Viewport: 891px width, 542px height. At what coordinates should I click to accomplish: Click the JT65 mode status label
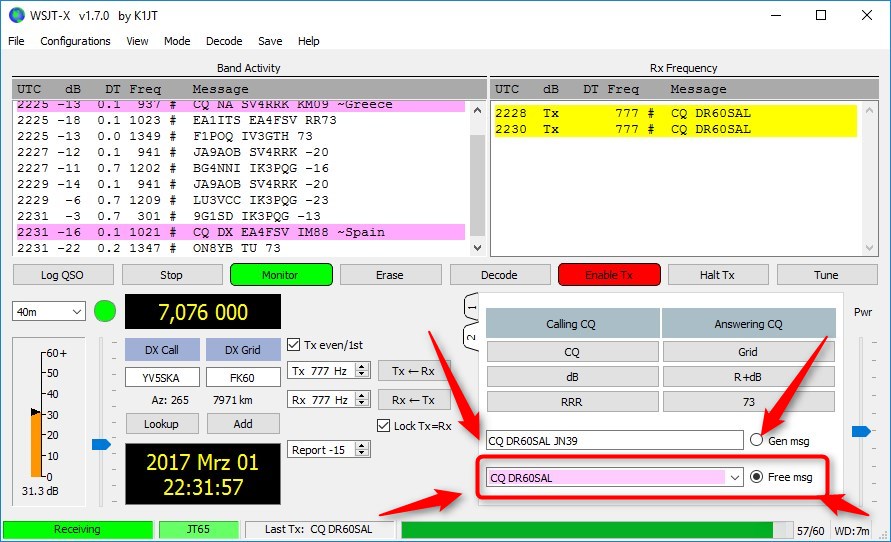[198, 530]
